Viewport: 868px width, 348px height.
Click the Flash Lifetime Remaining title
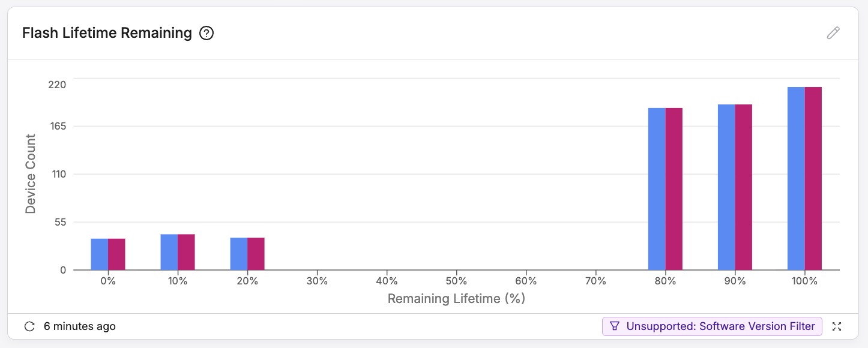tap(107, 33)
